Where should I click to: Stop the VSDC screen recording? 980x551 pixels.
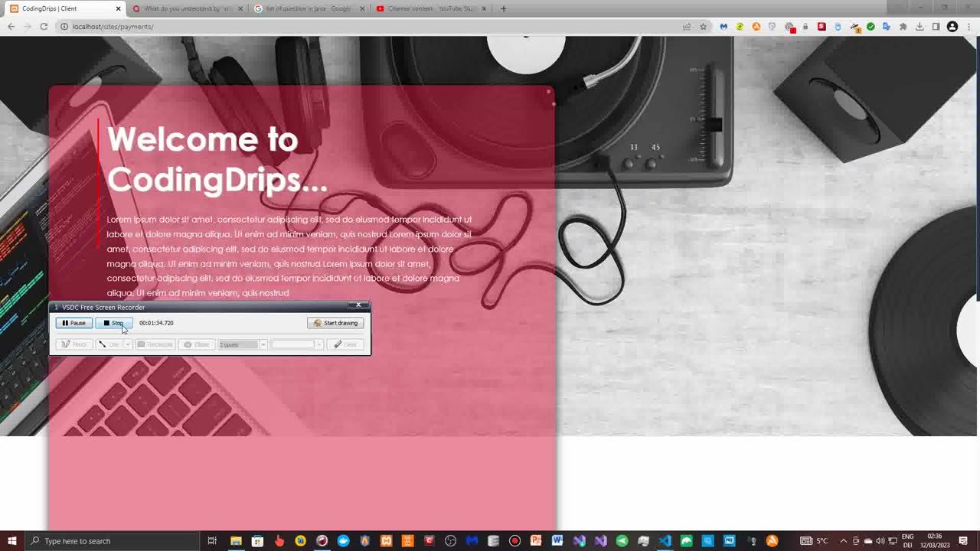(113, 323)
